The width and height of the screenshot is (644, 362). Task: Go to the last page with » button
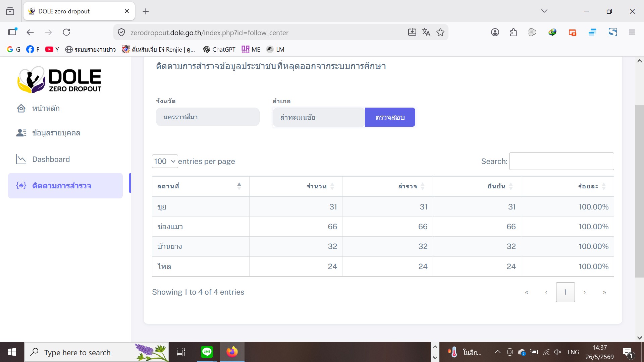coord(604,292)
